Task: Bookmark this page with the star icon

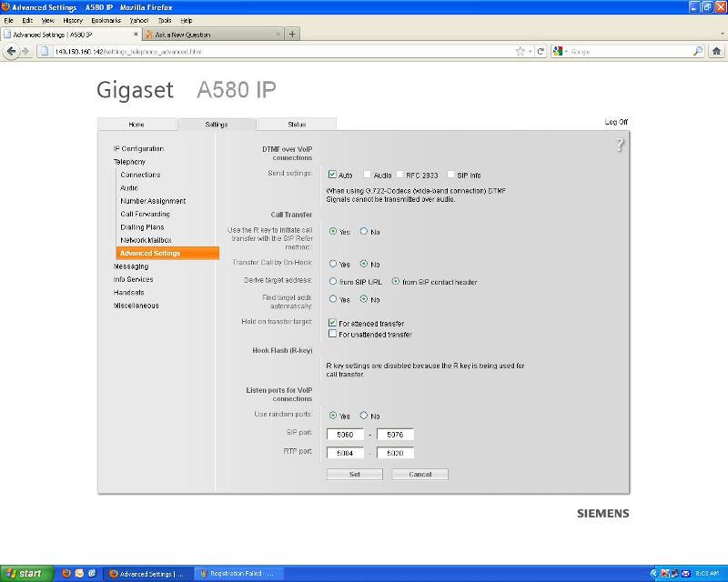Action: click(520, 52)
